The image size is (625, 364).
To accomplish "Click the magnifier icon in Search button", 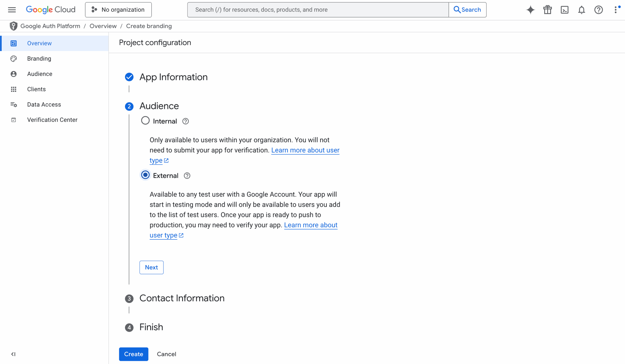I will 457,10.
